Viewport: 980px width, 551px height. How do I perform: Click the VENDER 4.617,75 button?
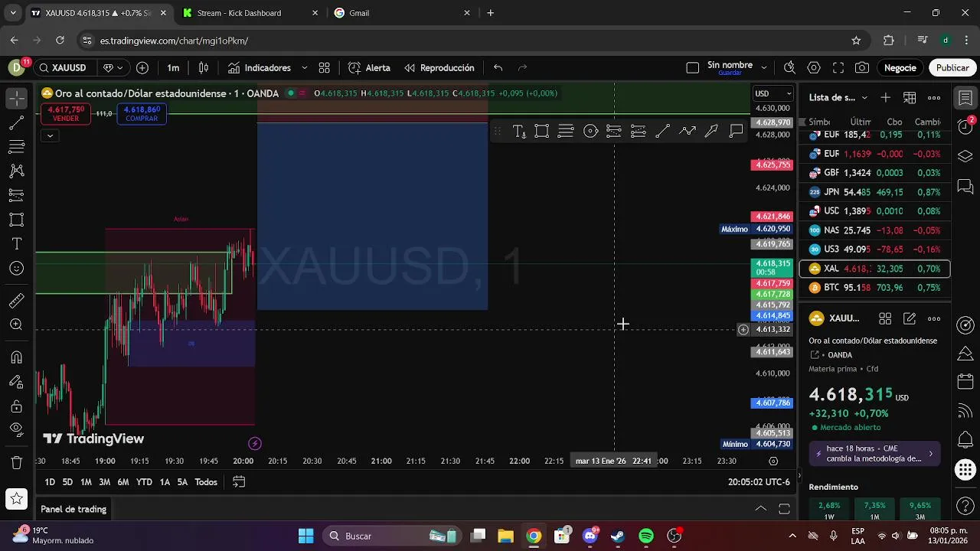(66, 114)
